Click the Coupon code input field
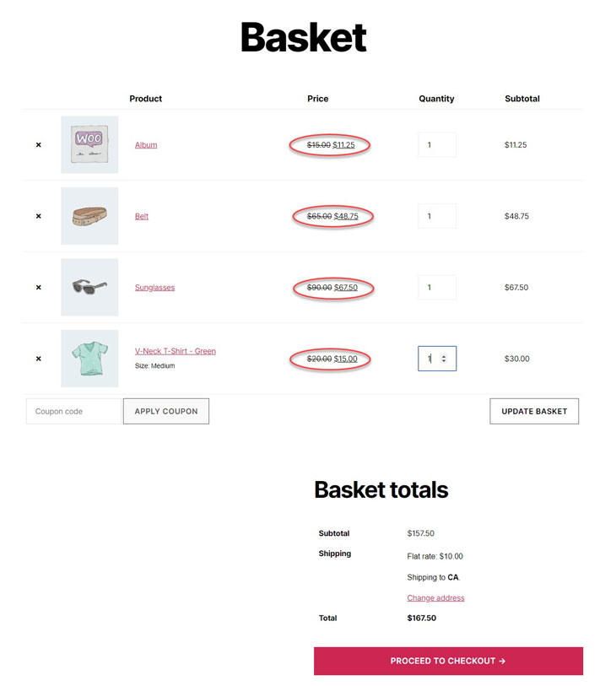The width and height of the screenshot is (616, 686). coord(73,411)
